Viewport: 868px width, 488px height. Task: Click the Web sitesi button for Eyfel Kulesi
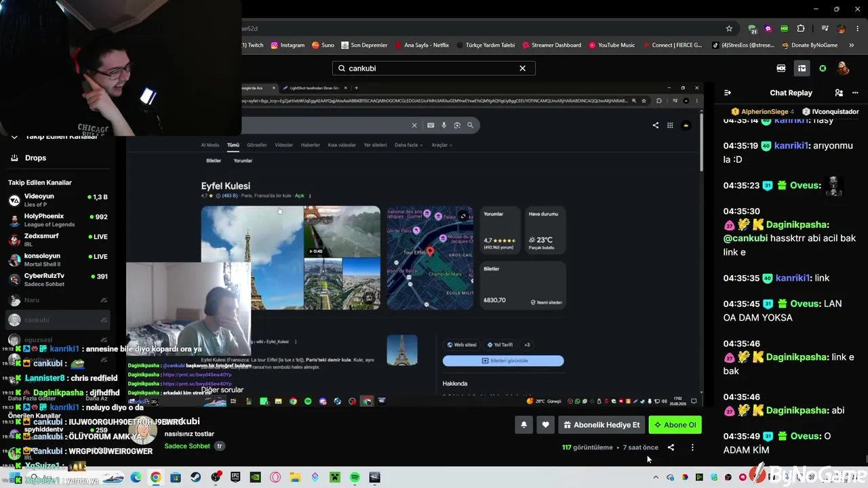point(462,345)
